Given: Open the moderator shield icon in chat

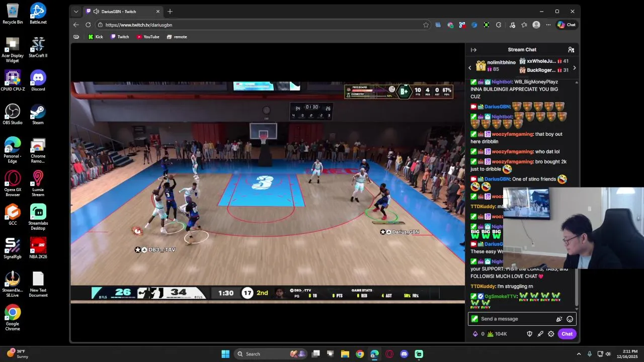Looking at the screenshot, I should (x=529, y=334).
